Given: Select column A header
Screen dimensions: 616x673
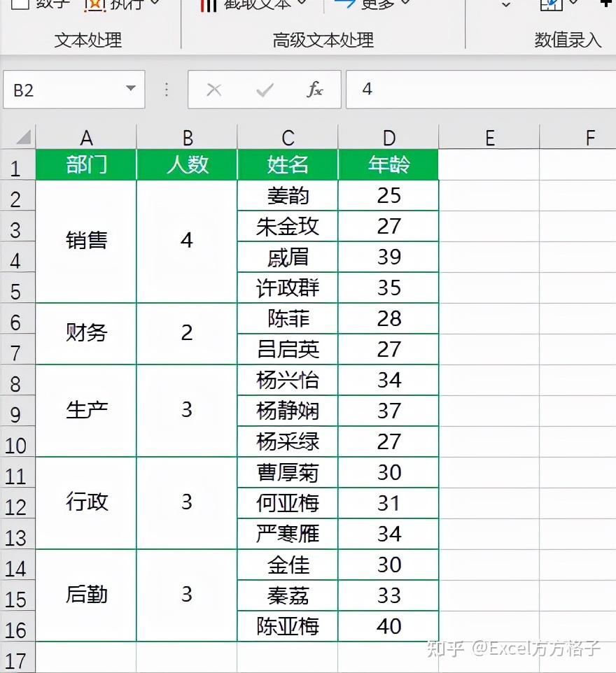Looking at the screenshot, I should click(x=86, y=137).
